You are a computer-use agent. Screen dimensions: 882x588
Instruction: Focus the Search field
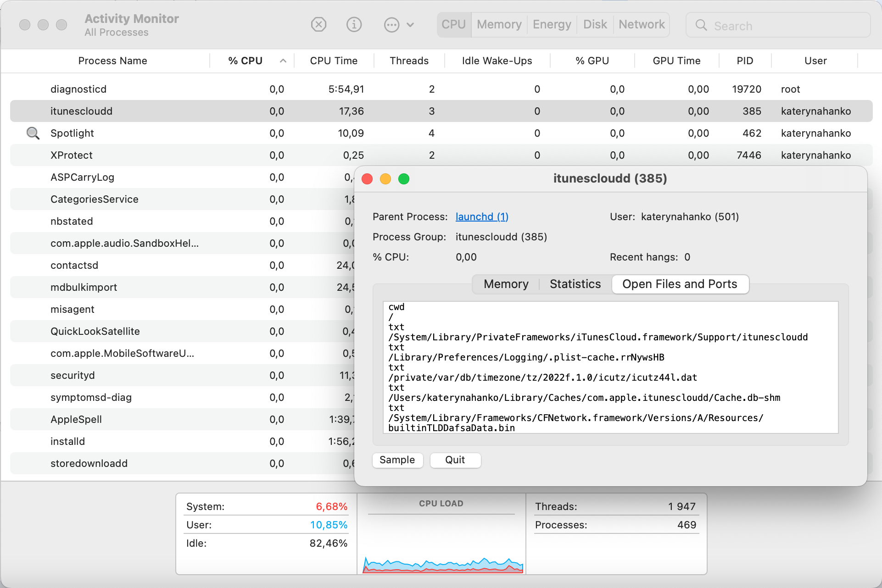point(778,25)
